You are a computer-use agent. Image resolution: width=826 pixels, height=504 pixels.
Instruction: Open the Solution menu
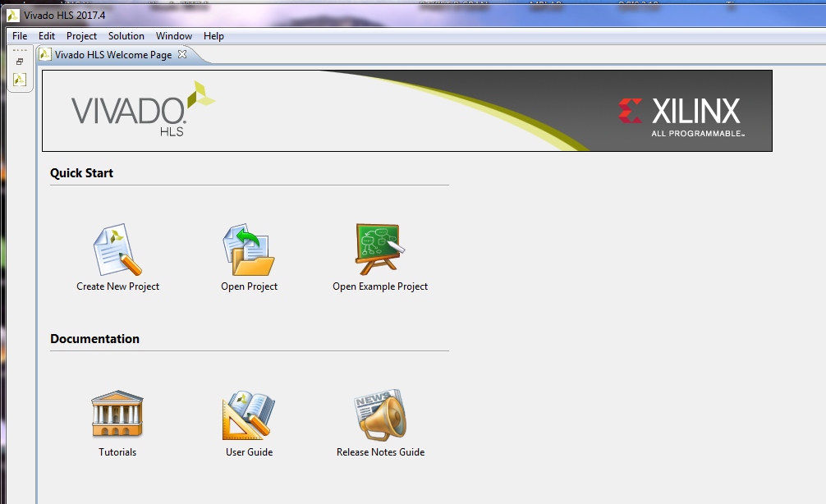pos(126,36)
